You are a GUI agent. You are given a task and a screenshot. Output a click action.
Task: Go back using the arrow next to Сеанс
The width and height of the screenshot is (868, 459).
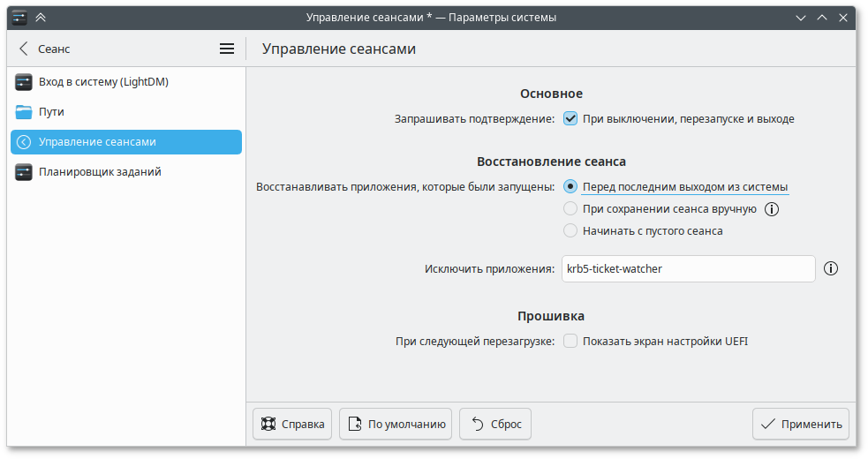(x=23, y=49)
